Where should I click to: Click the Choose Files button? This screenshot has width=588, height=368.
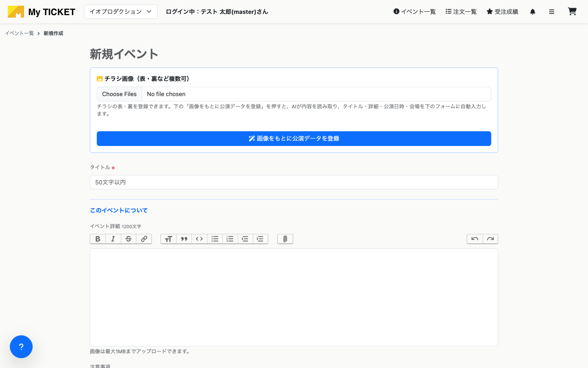pyautogui.click(x=119, y=94)
